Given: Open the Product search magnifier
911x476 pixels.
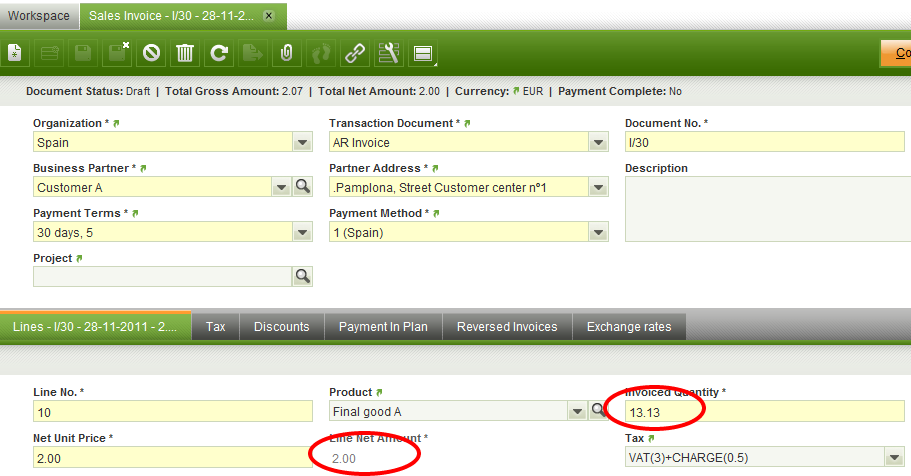Looking at the screenshot, I should click(597, 410).
